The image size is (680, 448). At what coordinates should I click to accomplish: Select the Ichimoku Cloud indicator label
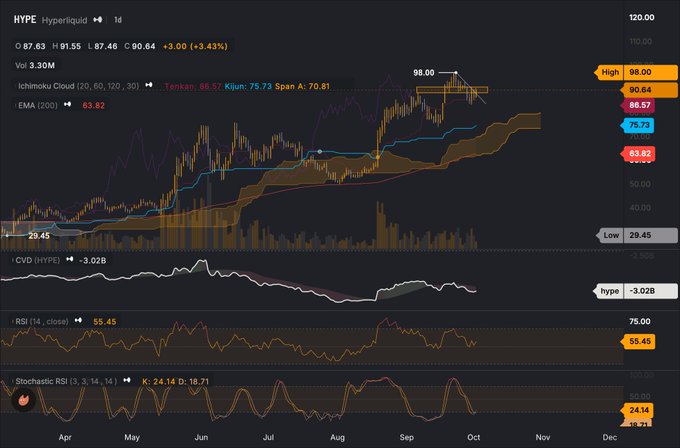(78, 86)
